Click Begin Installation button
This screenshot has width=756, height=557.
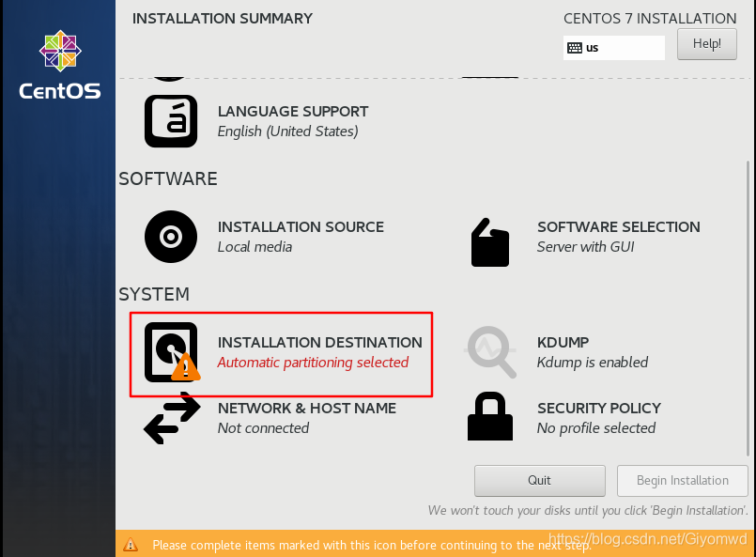coord(682,480)
